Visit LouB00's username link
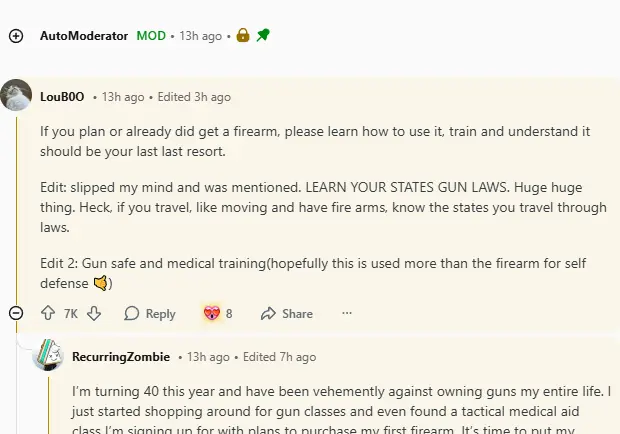The height and width of the screenshot is (434, 620). pos(62,97)
